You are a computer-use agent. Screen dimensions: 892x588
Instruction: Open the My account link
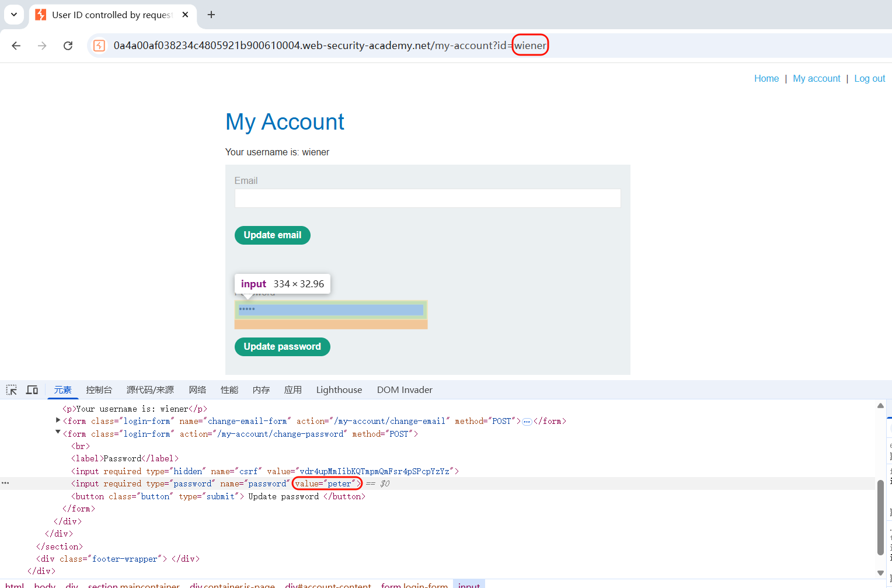[x=816, y=78]
